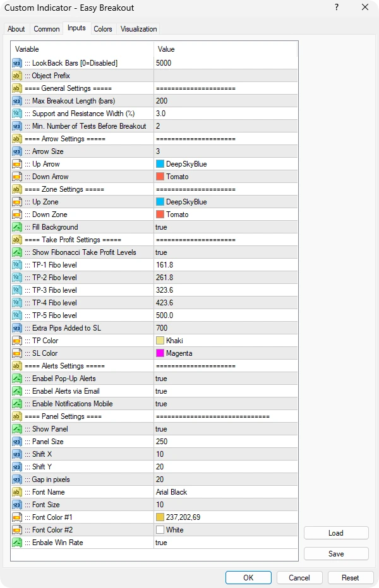379x588 pixels.
Task: Click the bool icon beside Enabel Pop-Up Alerts
Action: click(x=17, y=379)
